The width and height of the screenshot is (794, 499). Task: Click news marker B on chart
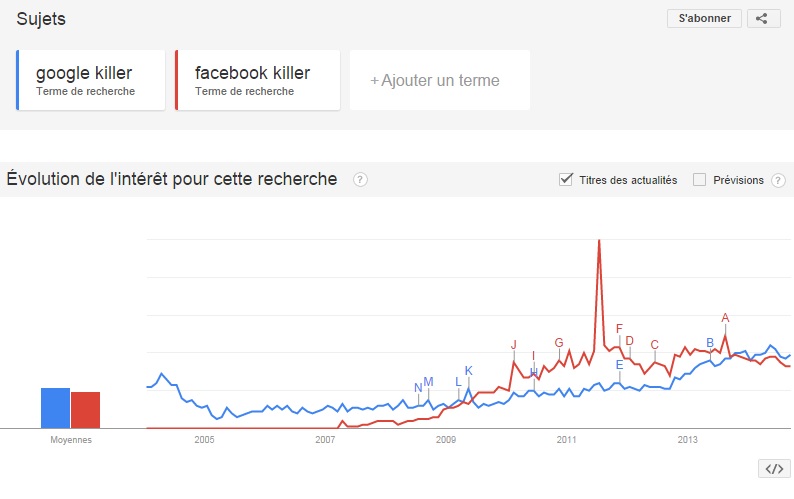pos(710,343)
